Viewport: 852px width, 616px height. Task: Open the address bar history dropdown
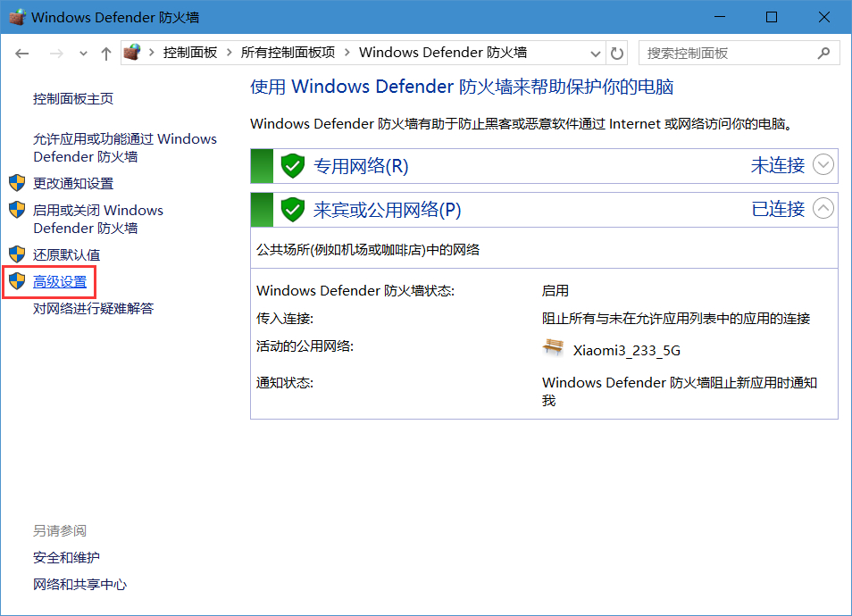point(596,54)
